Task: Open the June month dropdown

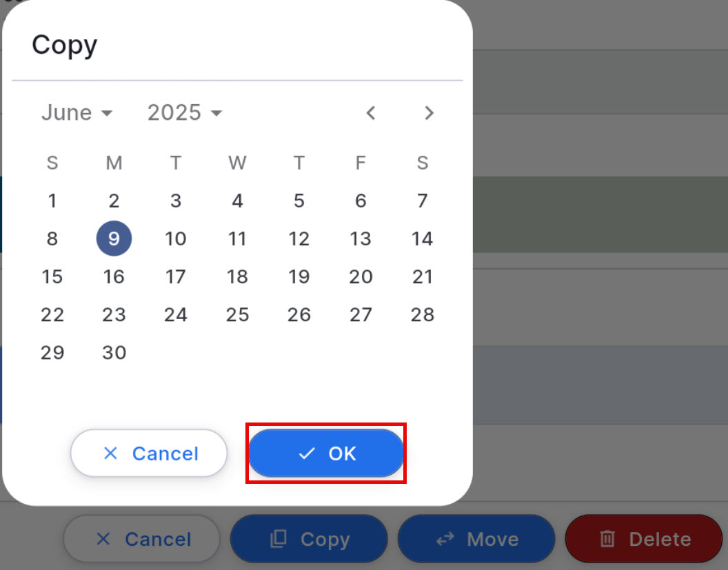Action: tap(76, 112)
